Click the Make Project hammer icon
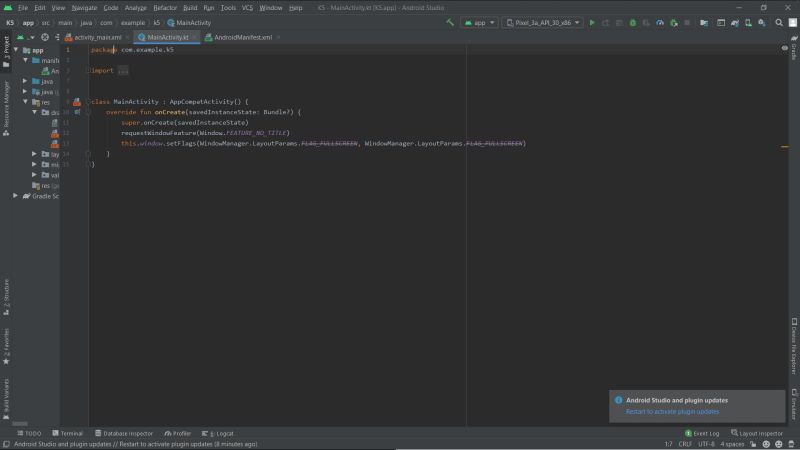800x450 pixels. tap(450, 22)
